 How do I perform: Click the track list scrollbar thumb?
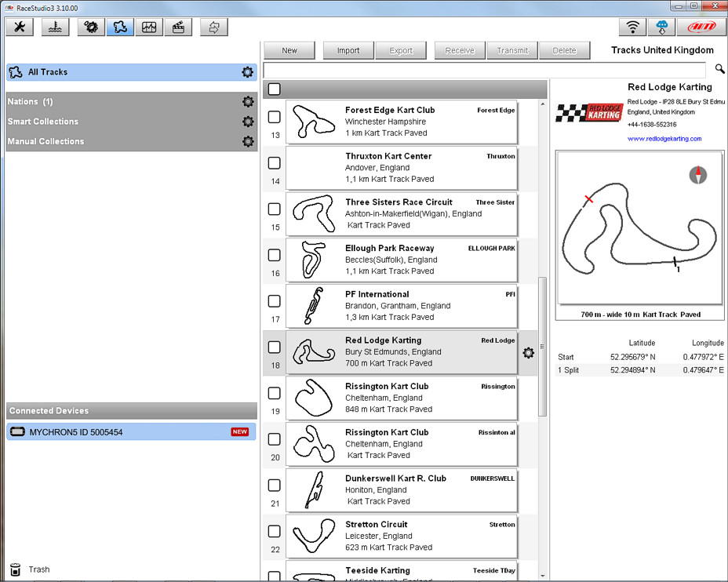pyautogui.click(x=542, y=346)
